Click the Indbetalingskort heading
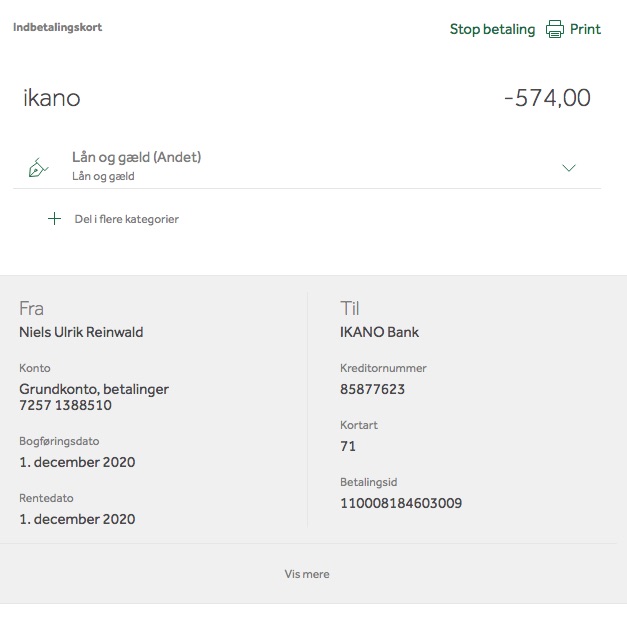 57,27
